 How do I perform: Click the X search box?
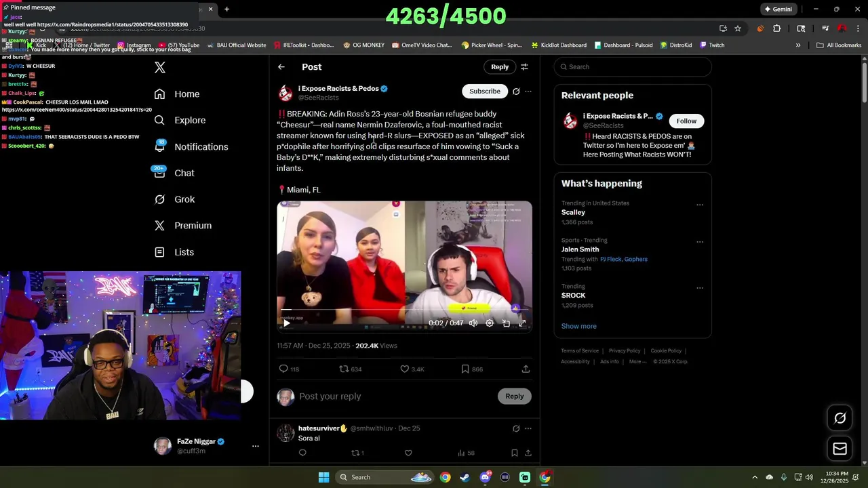click(x=633, y=66)
